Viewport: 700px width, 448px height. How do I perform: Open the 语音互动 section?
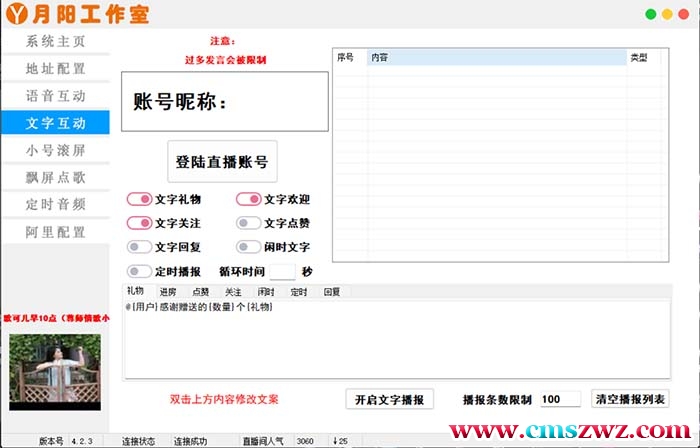coord(55,96)
